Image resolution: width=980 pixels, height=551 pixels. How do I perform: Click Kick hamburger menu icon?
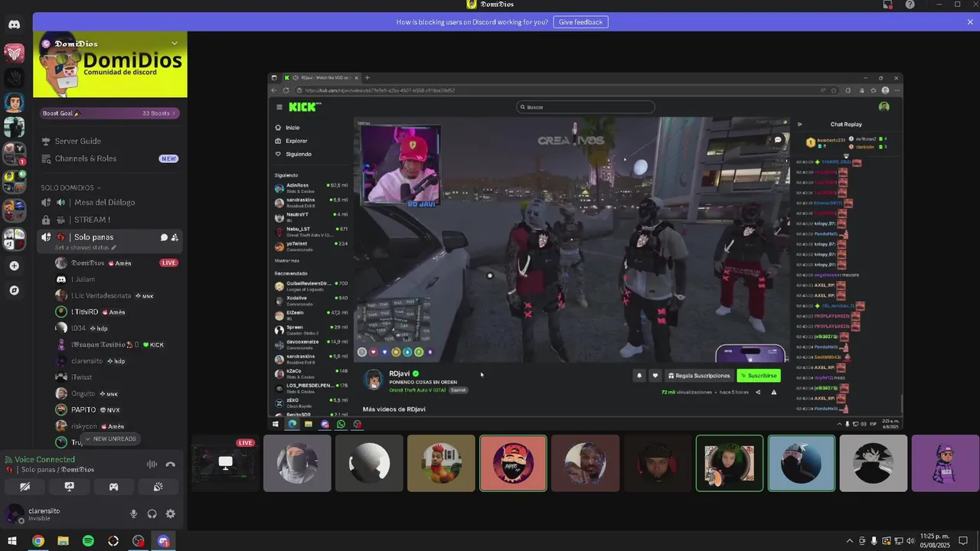[x=279, y=107]
